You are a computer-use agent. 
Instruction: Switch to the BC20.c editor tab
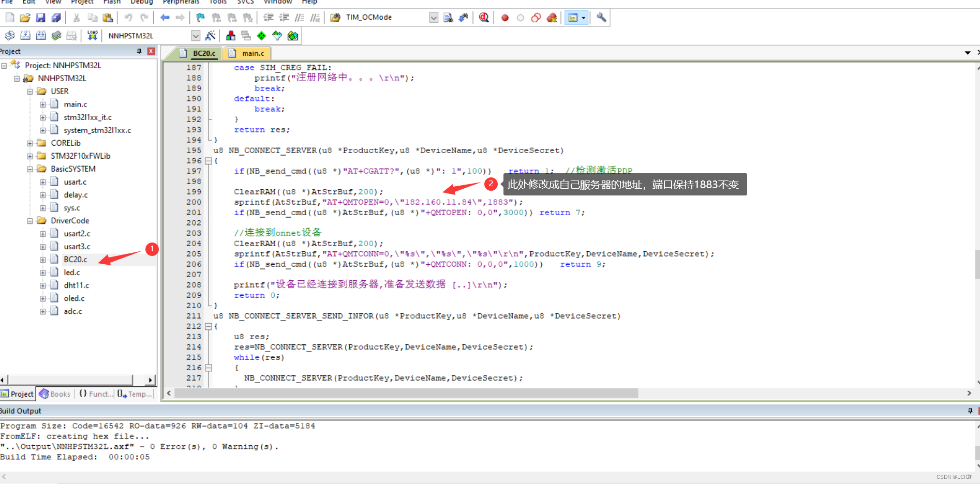click(199, 53)
